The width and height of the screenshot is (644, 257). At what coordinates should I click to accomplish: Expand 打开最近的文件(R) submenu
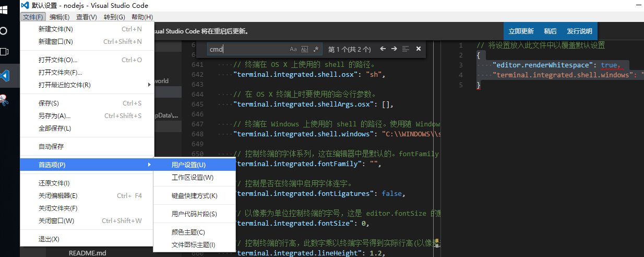click(x=87, y=85)
